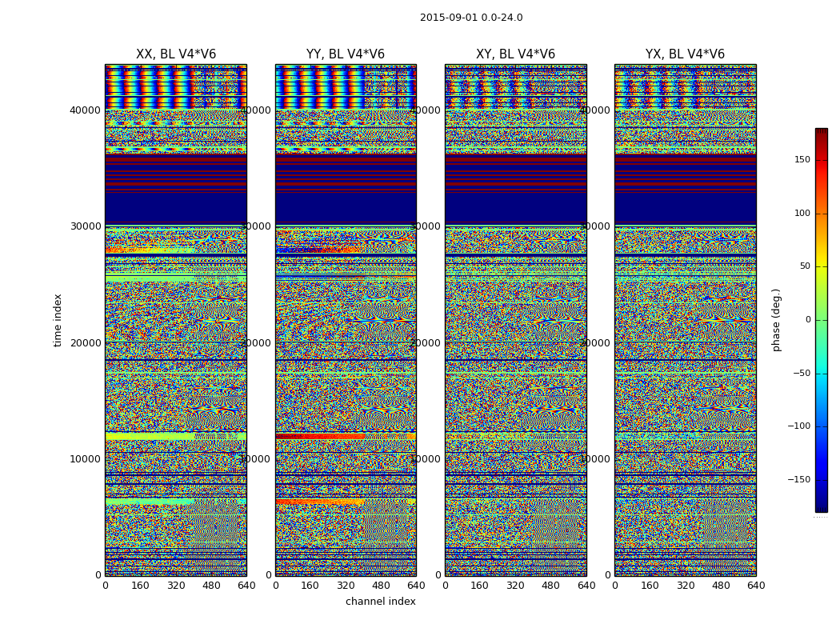Click the 40000 y-axis tick left of XX panel

point(86,110)
